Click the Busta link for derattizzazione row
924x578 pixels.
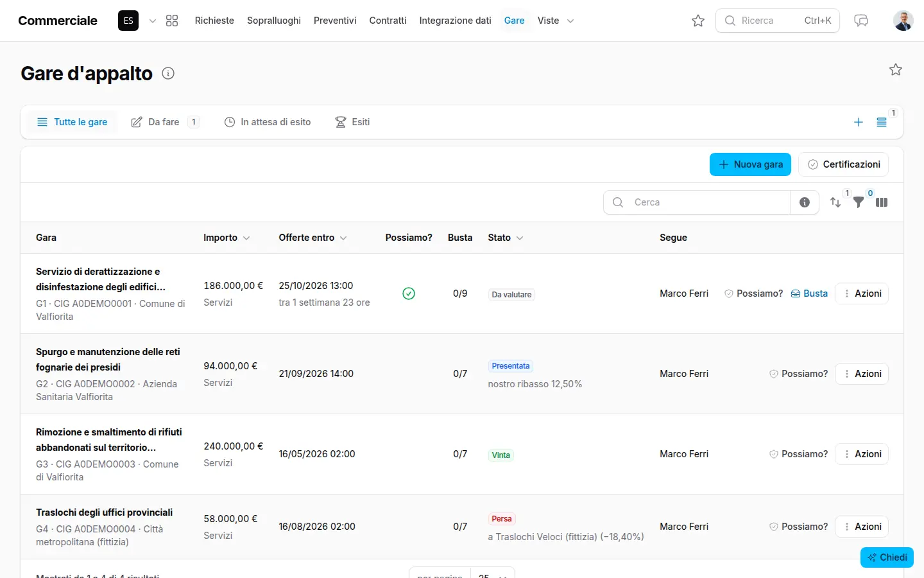pos(809,293)
